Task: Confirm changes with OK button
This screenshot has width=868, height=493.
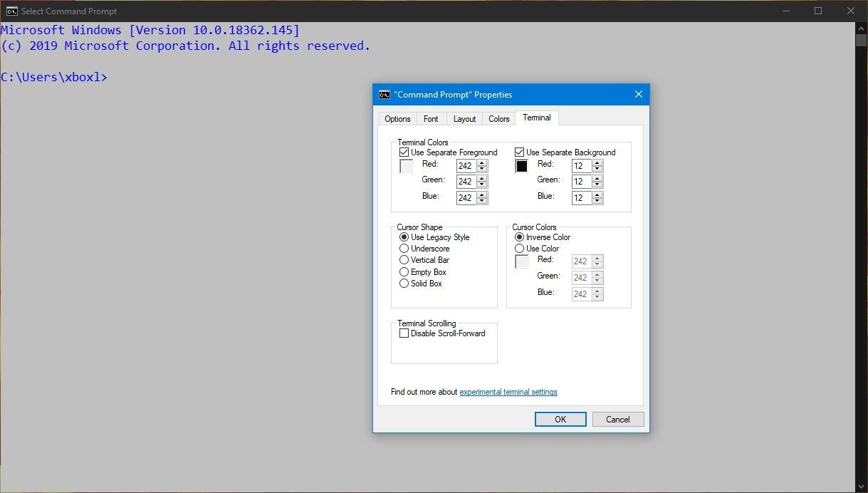Action: tap(560, 419)
